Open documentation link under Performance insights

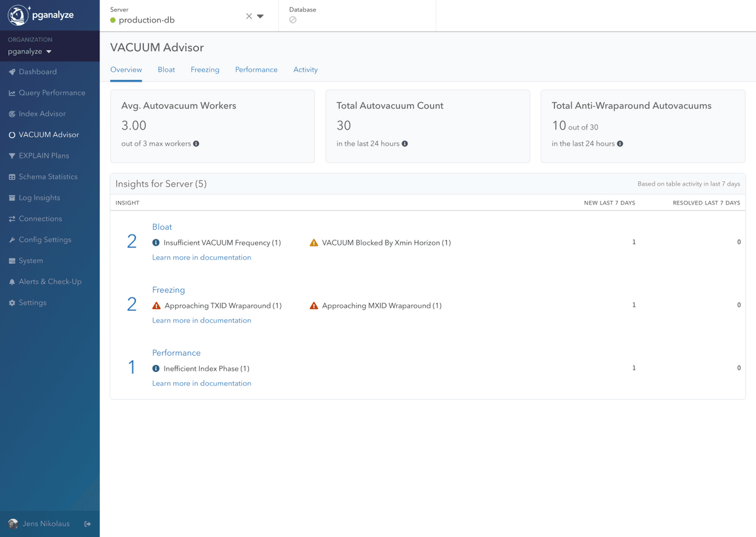pyautogui.click(x=202, y=383)
